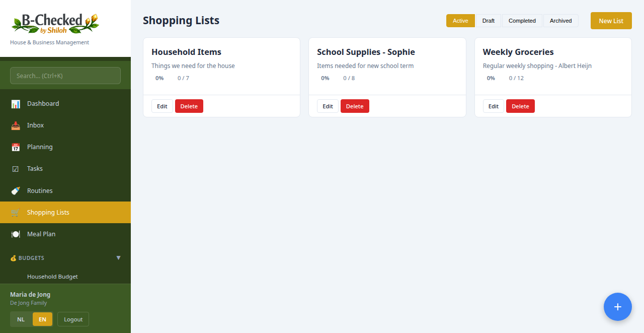Create a New List
Screen dimensions: 644x333
611,21
